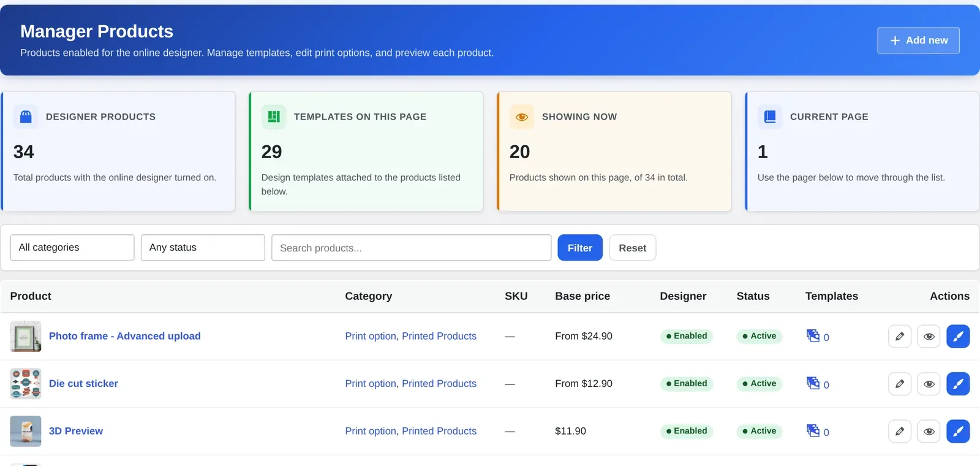980x466 pixels.
Task: Click the Templates On This Page icon
Action: (x=274, y=116)
